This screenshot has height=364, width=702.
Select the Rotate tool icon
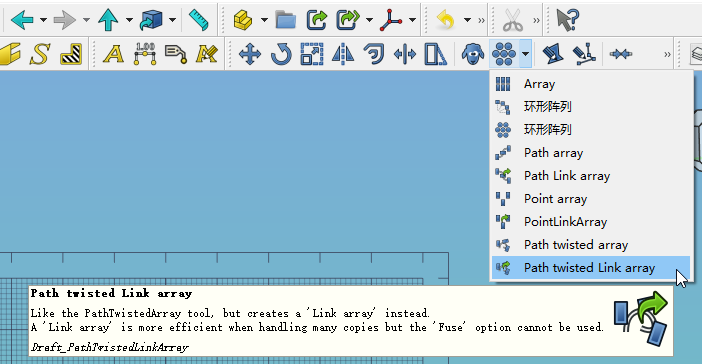tap(281, 54)
